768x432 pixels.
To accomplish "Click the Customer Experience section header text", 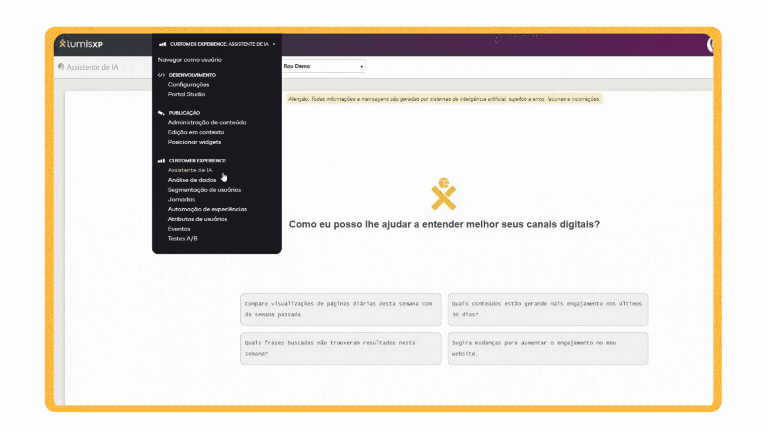I will click(197, 161).
